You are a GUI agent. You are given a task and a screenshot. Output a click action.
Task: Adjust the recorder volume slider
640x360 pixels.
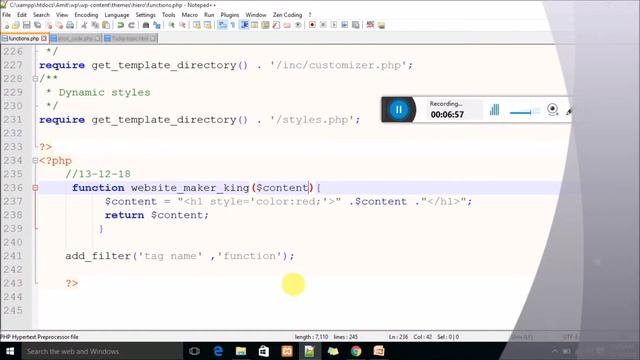[x=524, y=112]
